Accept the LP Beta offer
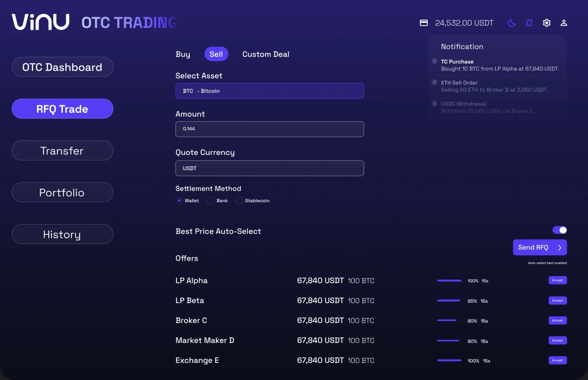Viewport: 588px width, 380px height. point(557,300)
